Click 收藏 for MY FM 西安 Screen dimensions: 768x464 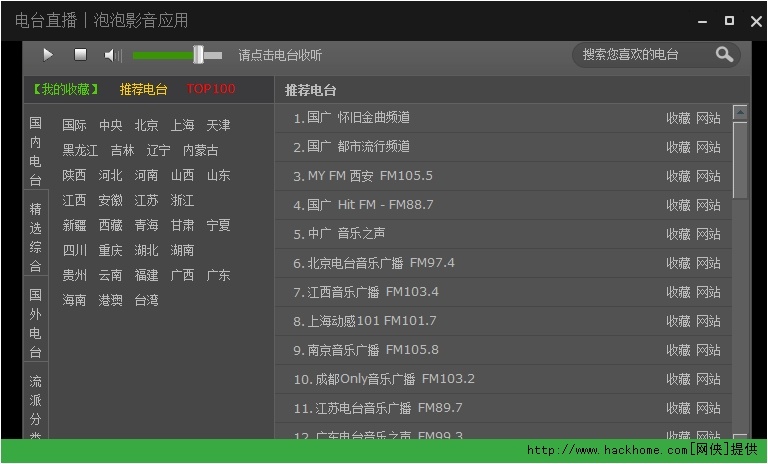click(x=678, y=176)
